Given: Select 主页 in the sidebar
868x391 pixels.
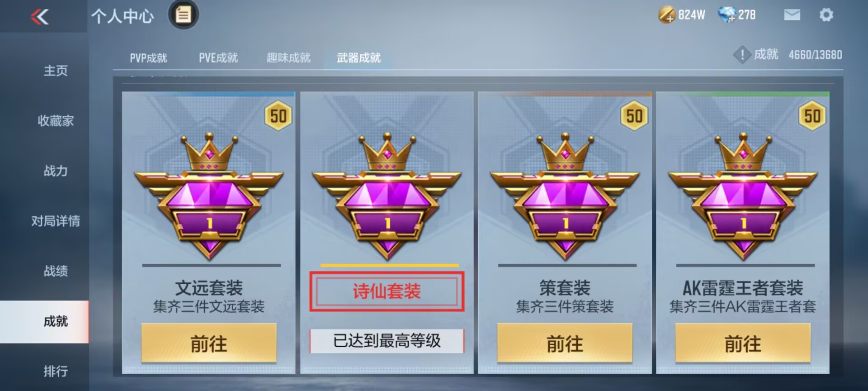Looking at the screenshot, I should coord(56,71).
